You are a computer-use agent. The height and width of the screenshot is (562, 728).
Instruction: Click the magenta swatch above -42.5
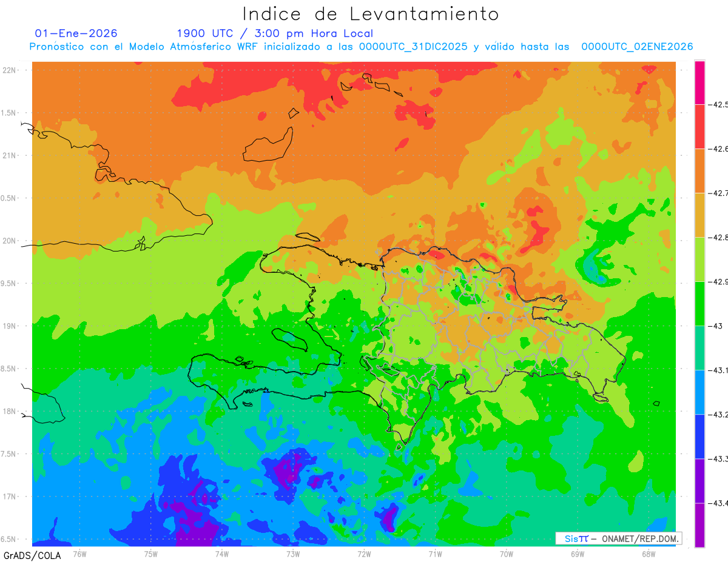699,82
